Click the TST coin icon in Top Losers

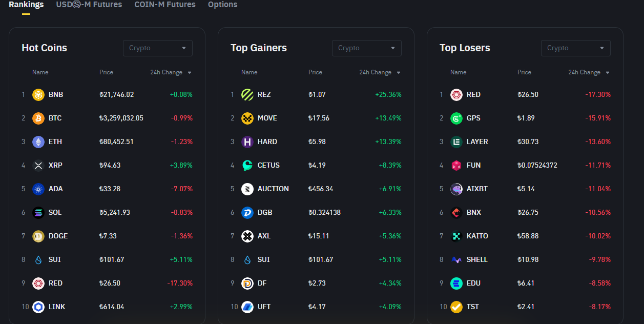point(456,307)
